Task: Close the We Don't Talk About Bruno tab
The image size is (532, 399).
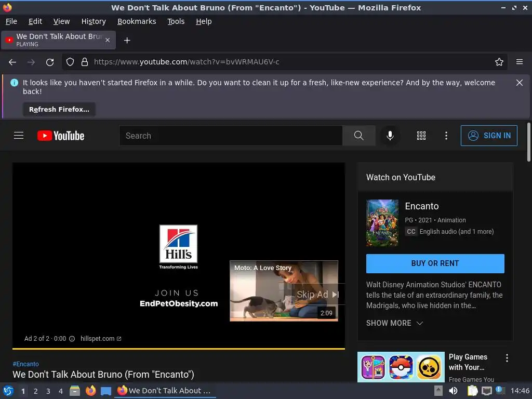Action: pyautogui.click(x=108, y=40)
